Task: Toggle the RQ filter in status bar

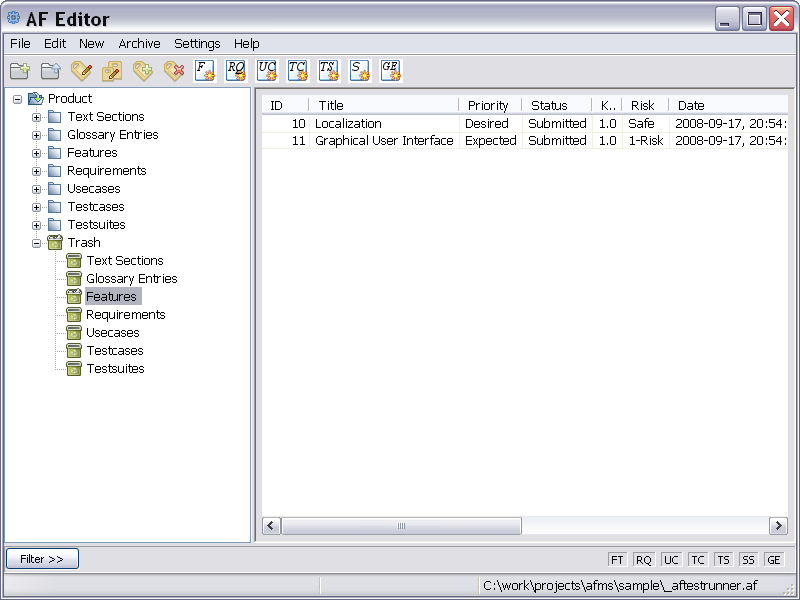Action: click(x=644, y=560)
